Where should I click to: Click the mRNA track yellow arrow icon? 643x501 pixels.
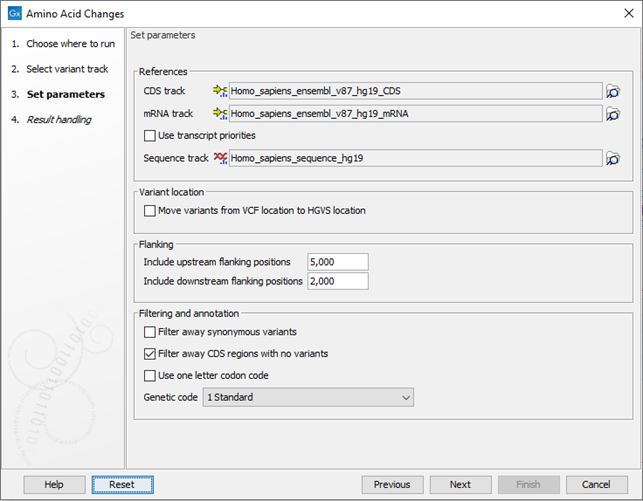220,114
